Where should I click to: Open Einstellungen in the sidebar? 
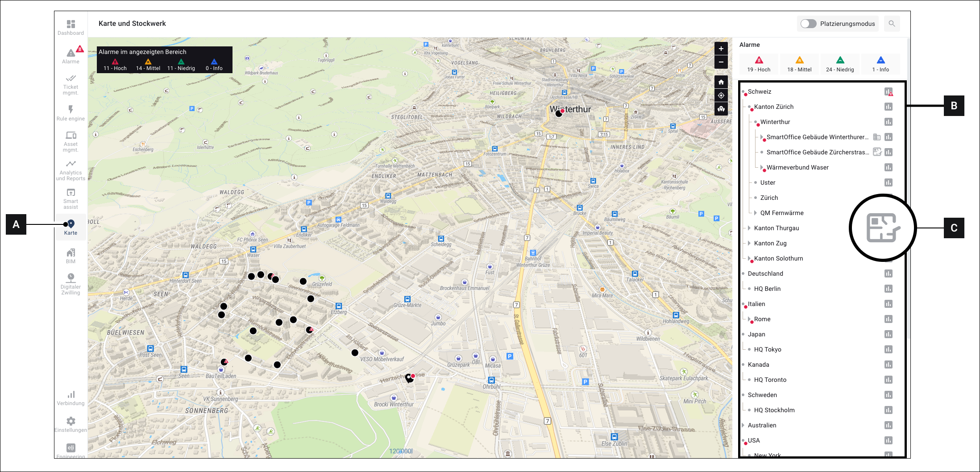tap(71, 425)
